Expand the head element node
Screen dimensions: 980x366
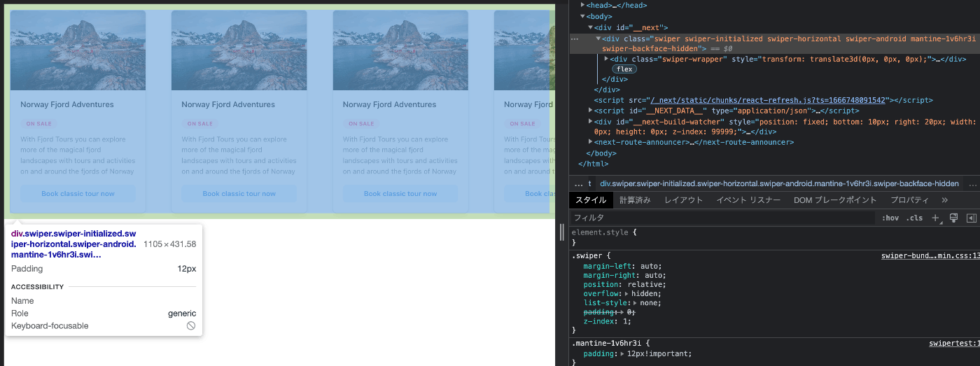583,5
